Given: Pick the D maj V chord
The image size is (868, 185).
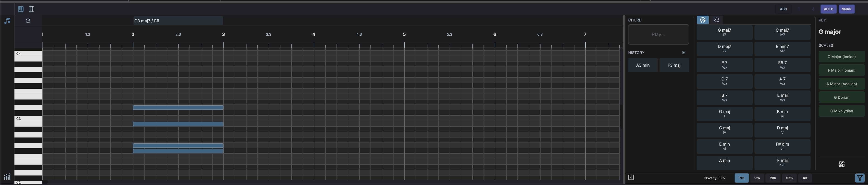Looking at the screenshot, I should click(782, 130).
